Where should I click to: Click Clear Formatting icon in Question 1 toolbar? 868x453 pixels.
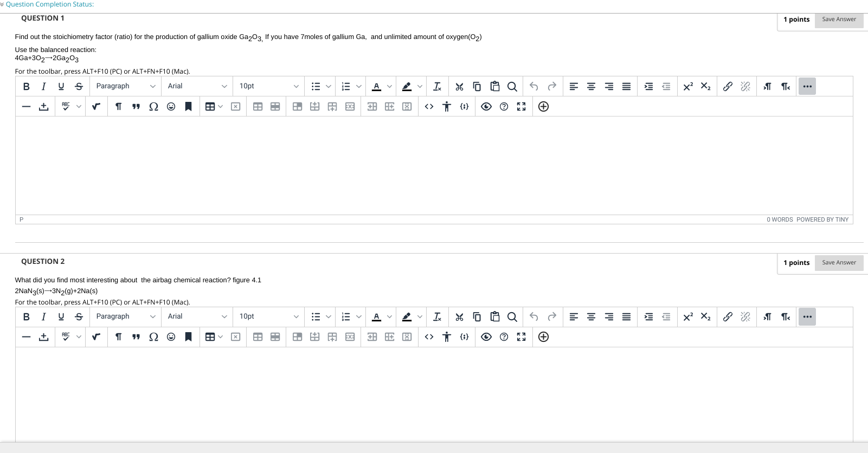(x=437, y=86)
